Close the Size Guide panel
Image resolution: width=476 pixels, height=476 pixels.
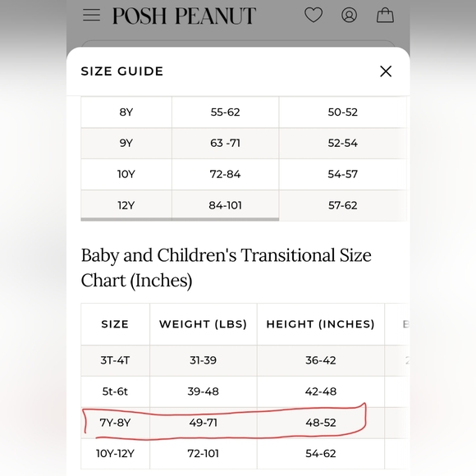[x=386, y=71]
